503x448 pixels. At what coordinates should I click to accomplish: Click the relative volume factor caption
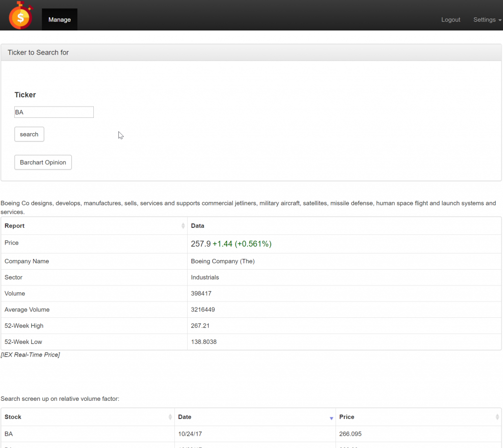60,398
